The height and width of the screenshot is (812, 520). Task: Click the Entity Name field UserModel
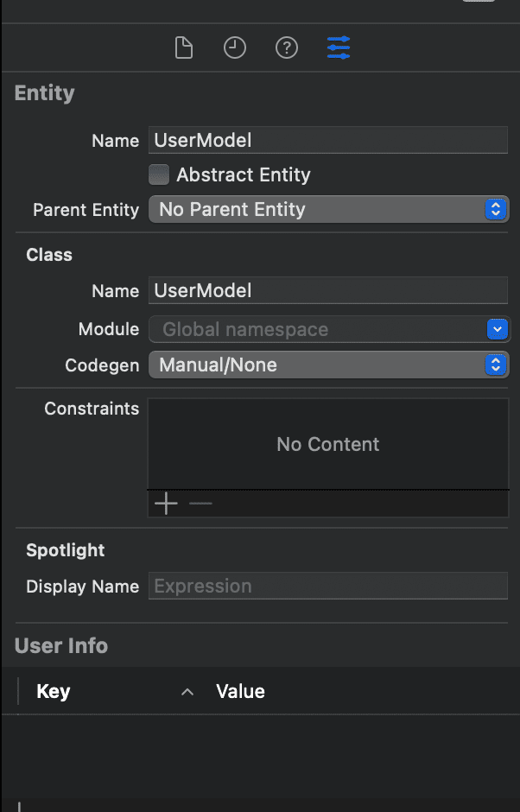point(328,140)
